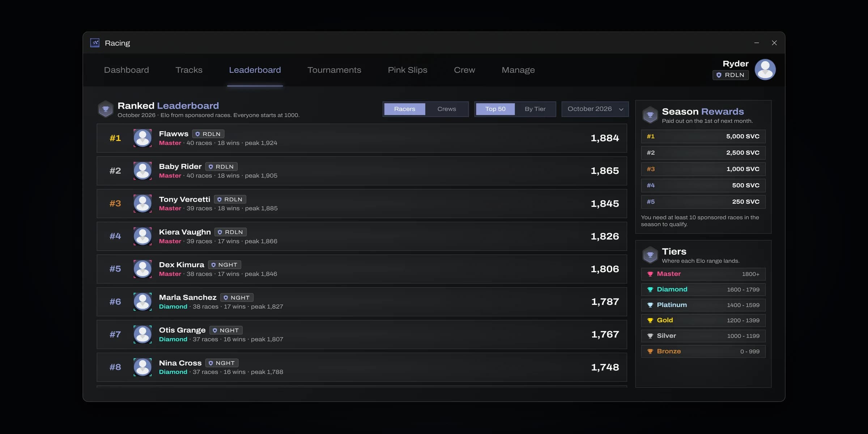Click the #3 reward row 1,000 SVC
This screenshot has width=868, height=434.
click(x=703, y=169)
